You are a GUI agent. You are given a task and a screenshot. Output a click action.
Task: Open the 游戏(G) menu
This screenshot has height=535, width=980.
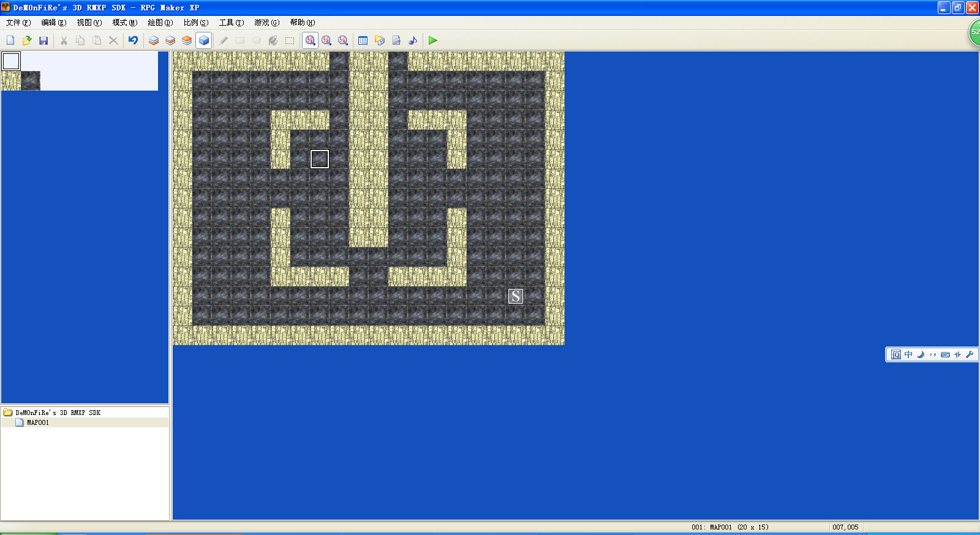267,23
